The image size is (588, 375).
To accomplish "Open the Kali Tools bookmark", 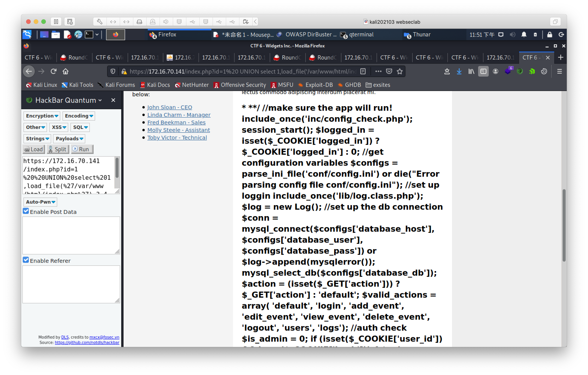I will pos(77,85).
